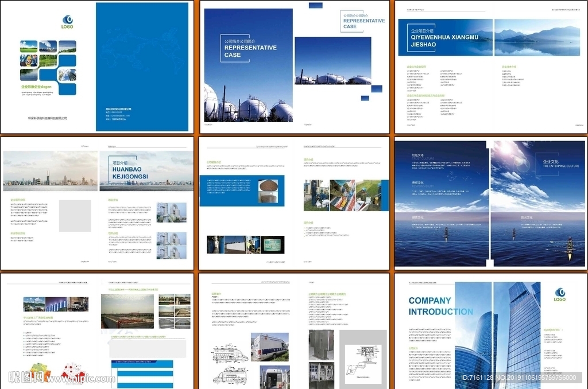Click the blue and white striped table
This screenshot has width=588, height=389.
tap(142, 375)
